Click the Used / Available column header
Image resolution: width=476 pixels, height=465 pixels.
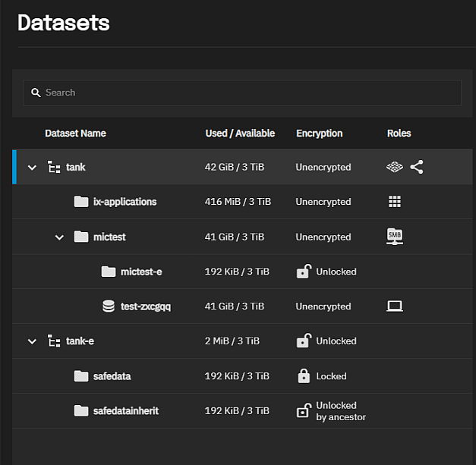(x=240, y=134)
